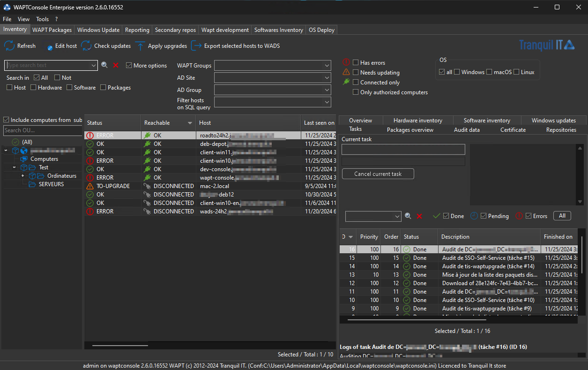The height and width of the screenshot is (370, 588).
Task: Switch to the WAPT Packages tab
Action: pos(52,30)
